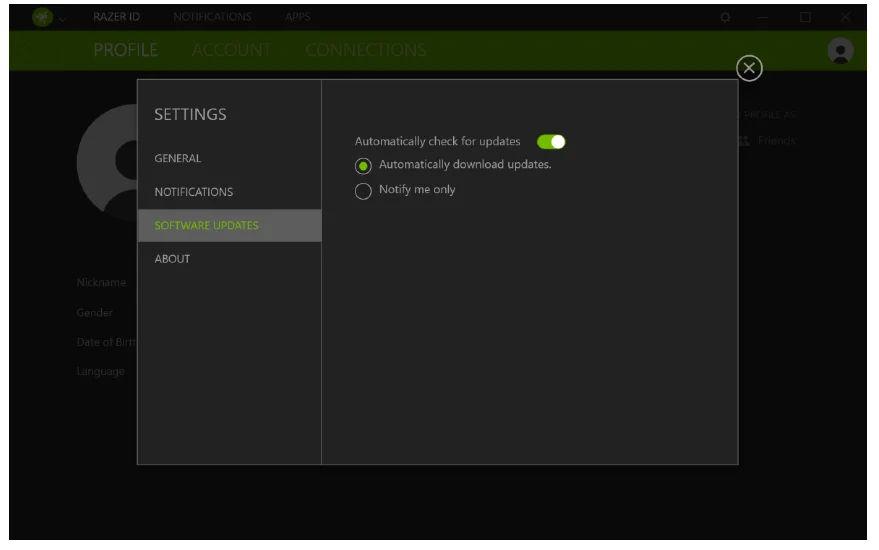Click the Language field label
879x550 pixels.
point(100,372)
